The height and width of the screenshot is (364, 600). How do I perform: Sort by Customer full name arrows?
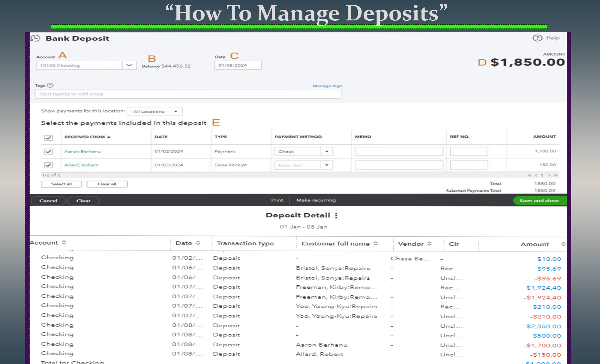(x=376, y=244)
